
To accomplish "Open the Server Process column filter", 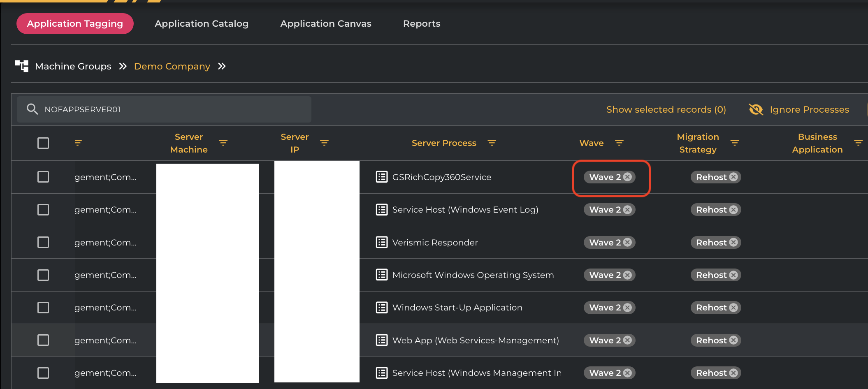I will click(492, 143).
